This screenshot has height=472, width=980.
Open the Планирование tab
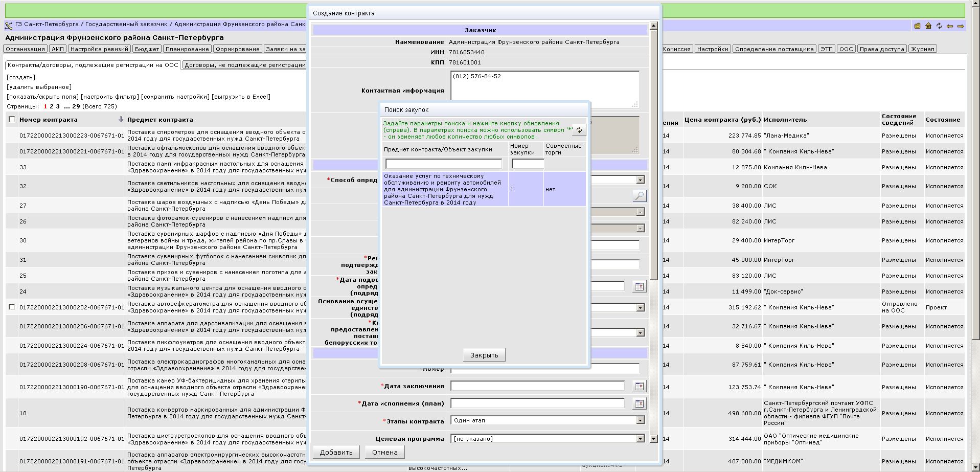tap(187, 49)
